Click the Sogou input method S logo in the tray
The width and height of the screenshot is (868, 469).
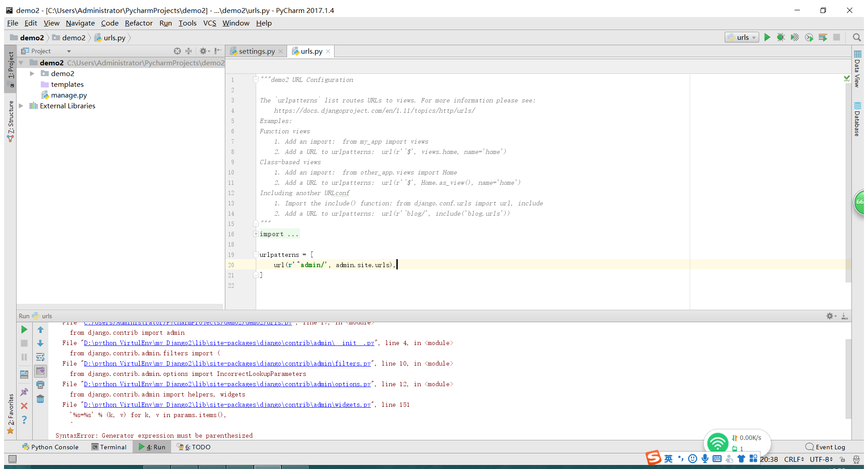[x=653, y=458]
